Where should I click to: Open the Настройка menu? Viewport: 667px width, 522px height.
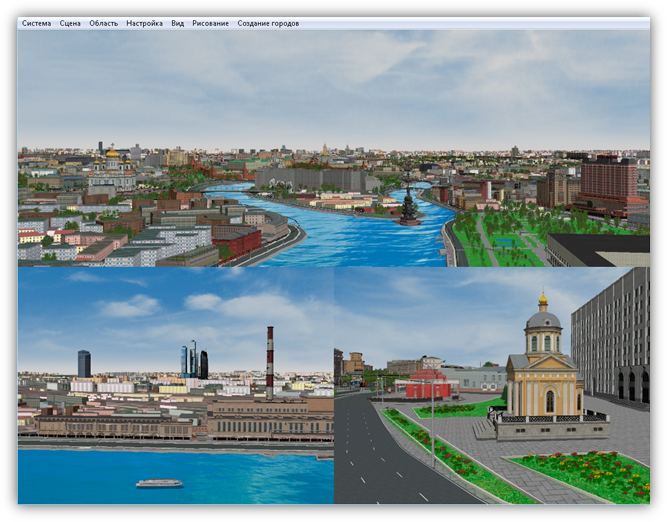(x=144, y=23)
